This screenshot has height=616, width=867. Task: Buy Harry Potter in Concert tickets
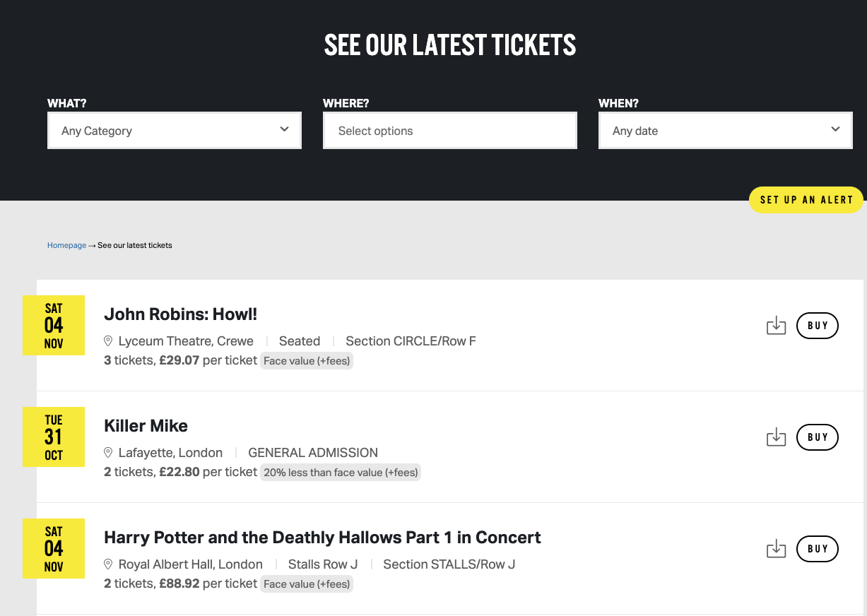[818, 549]
